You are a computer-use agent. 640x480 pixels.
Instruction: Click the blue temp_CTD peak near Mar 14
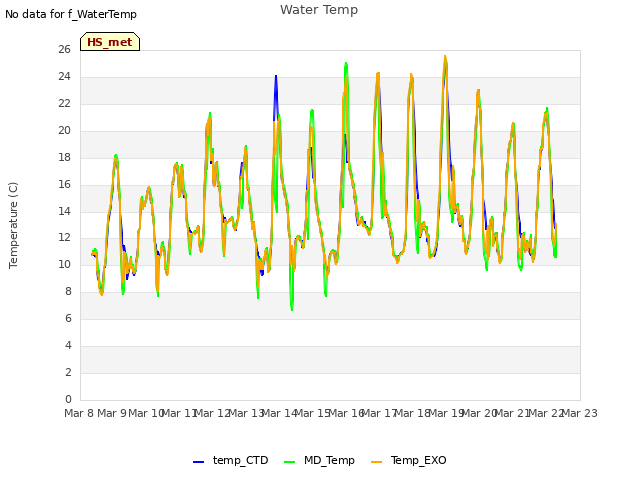tap(276, 78)
